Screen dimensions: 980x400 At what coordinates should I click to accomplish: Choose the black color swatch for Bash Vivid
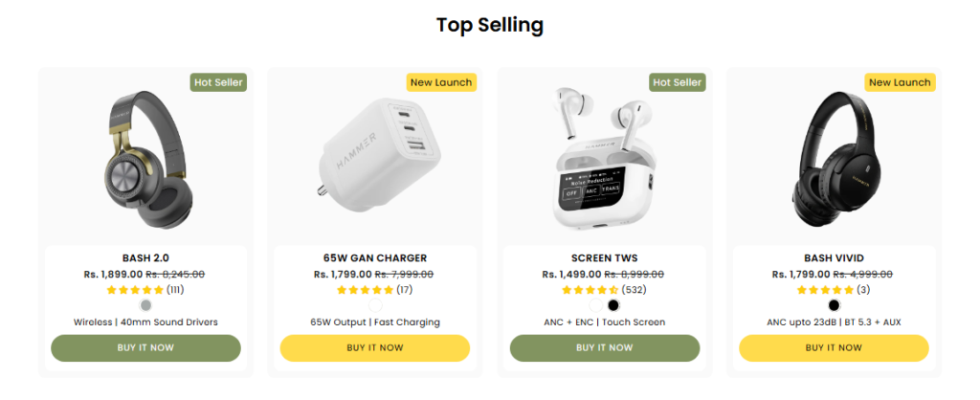[x=834, y=305]
